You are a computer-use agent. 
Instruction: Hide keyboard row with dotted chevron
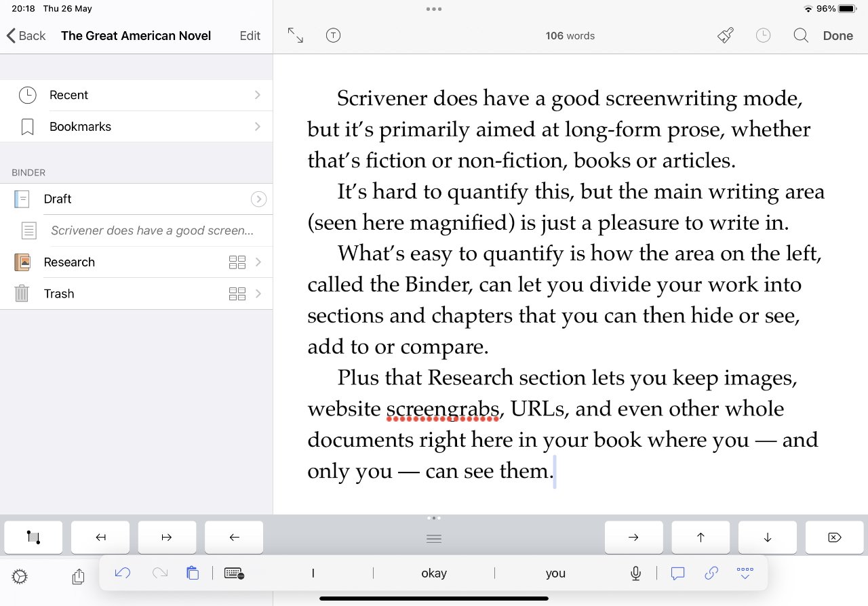[745, 573]
